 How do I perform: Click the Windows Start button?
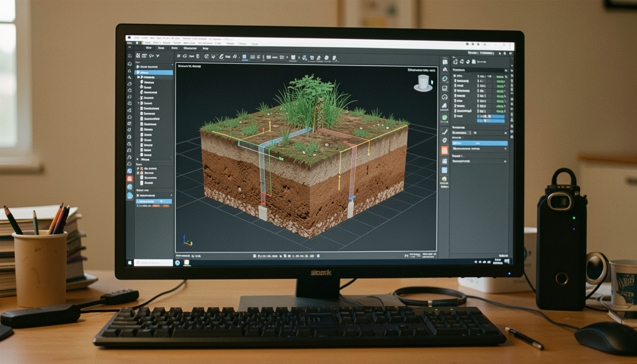[x=129, y=262]
